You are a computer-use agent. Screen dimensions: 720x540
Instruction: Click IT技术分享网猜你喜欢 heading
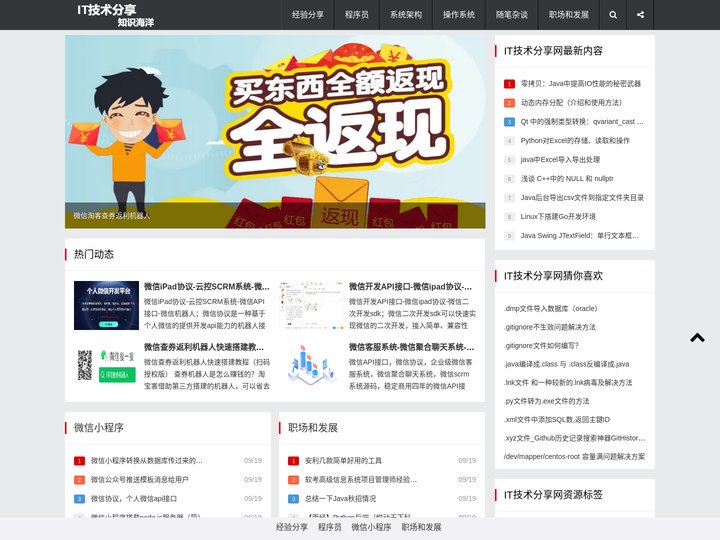coord(553,276)
